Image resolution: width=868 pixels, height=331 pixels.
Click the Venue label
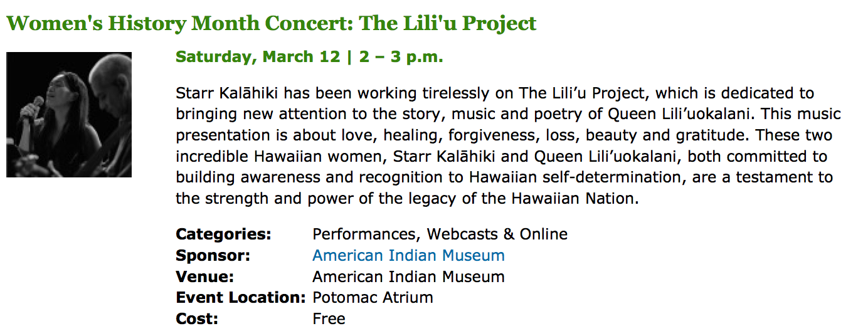tap(205, 276)
